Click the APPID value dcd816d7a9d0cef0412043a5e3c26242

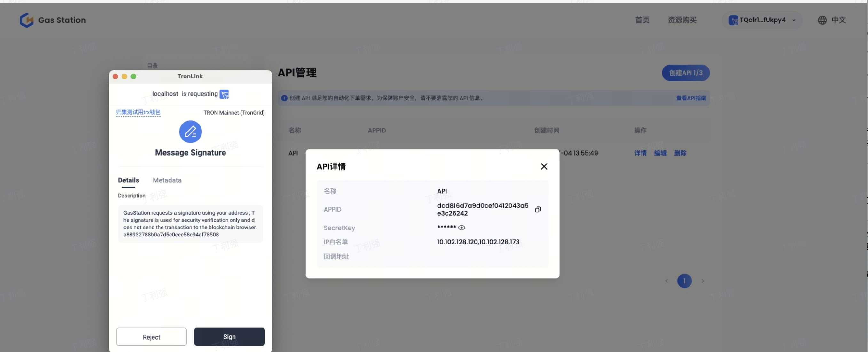click(x=483, y=209)
